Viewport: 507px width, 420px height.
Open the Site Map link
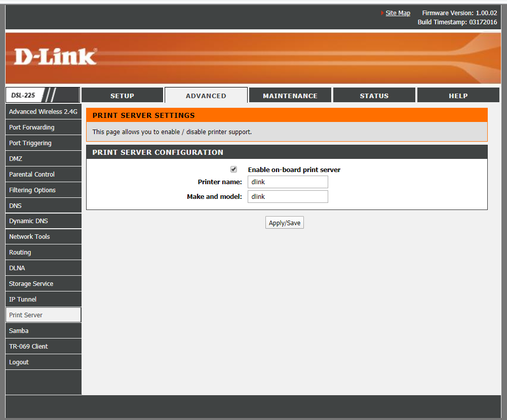[398, 13]
